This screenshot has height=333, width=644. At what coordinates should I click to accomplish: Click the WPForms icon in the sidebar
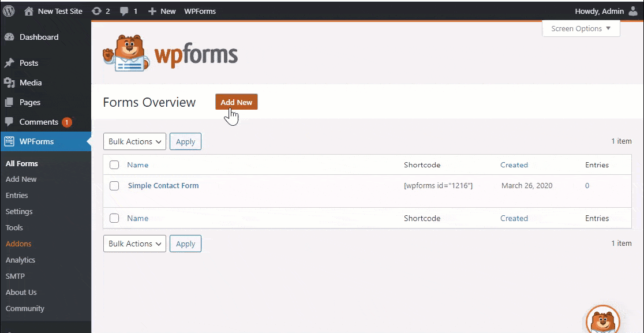click(x=9, y=141)
